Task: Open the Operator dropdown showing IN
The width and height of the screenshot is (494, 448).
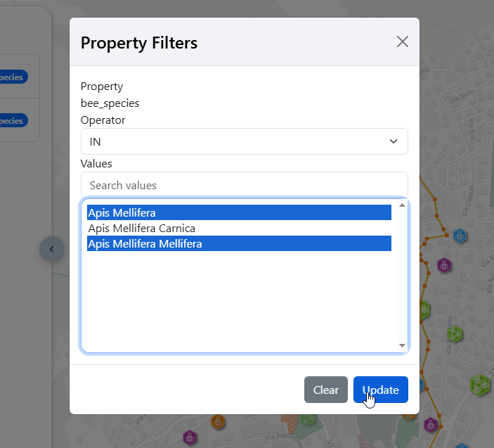Action: [x=244, y=141]
